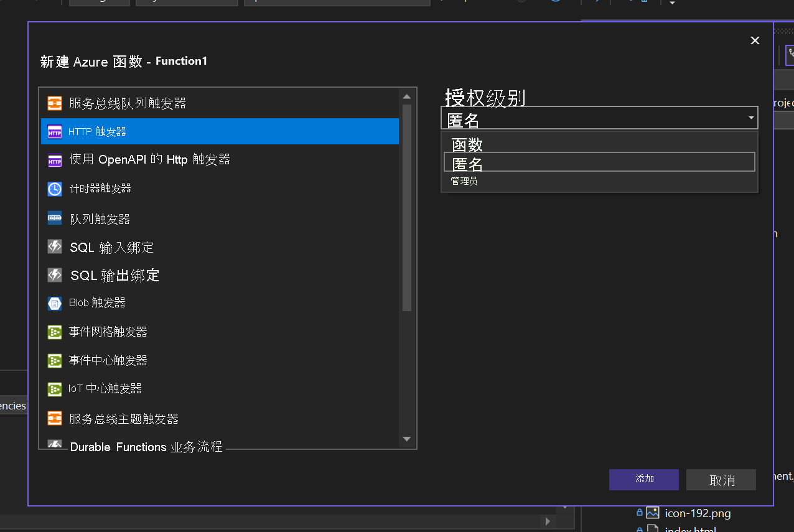Click the 取消 button

721,480
